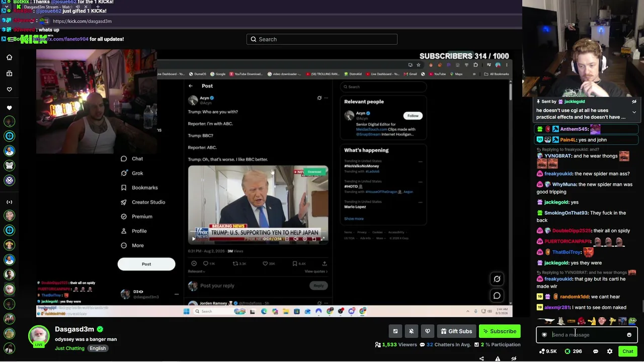Open the Windows Start button in stream
Screen dimensions: 644x362
186,311
